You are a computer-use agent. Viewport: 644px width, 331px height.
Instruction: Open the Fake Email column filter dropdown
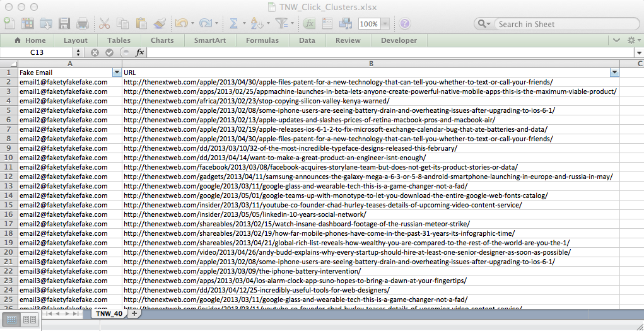click(x=116, y=73)
